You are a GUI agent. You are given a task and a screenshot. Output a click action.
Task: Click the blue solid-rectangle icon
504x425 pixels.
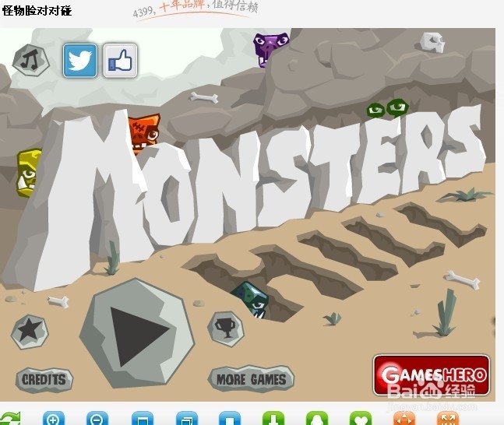coord(230,419)
